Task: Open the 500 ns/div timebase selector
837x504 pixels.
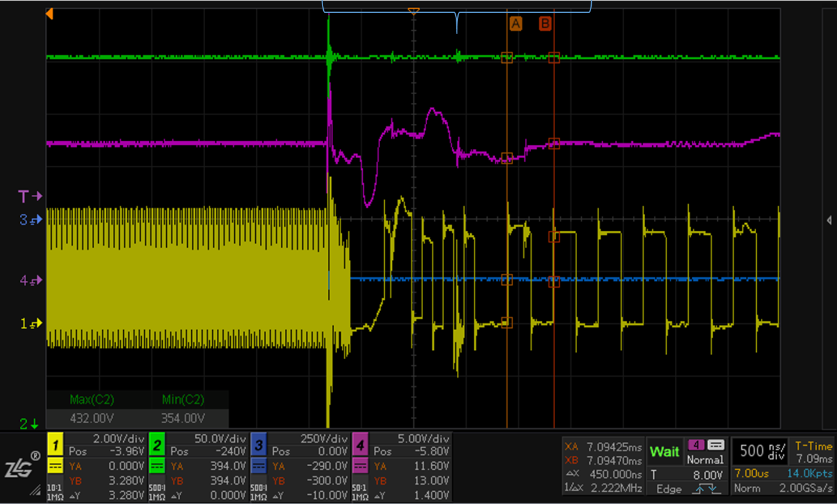Action: tap(760, 451)
